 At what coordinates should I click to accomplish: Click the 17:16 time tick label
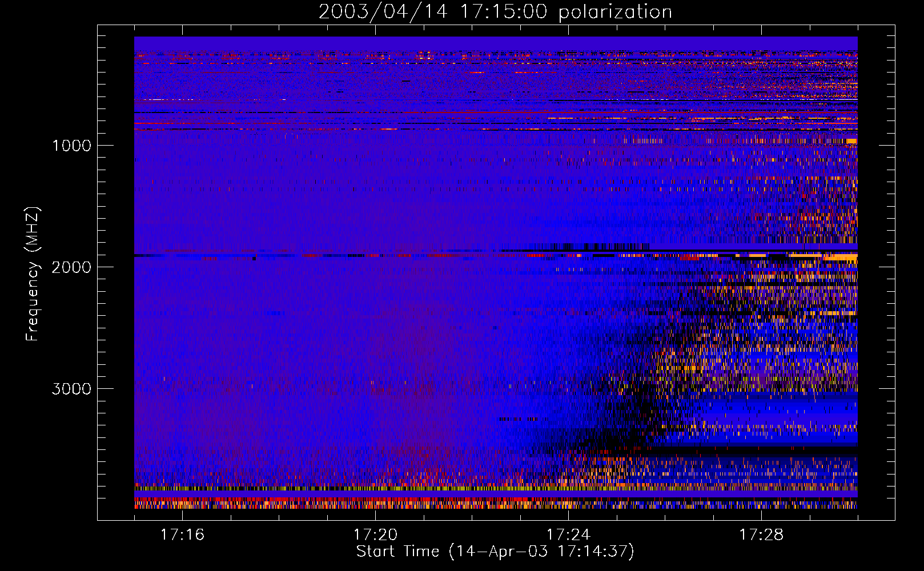(183, 534)
